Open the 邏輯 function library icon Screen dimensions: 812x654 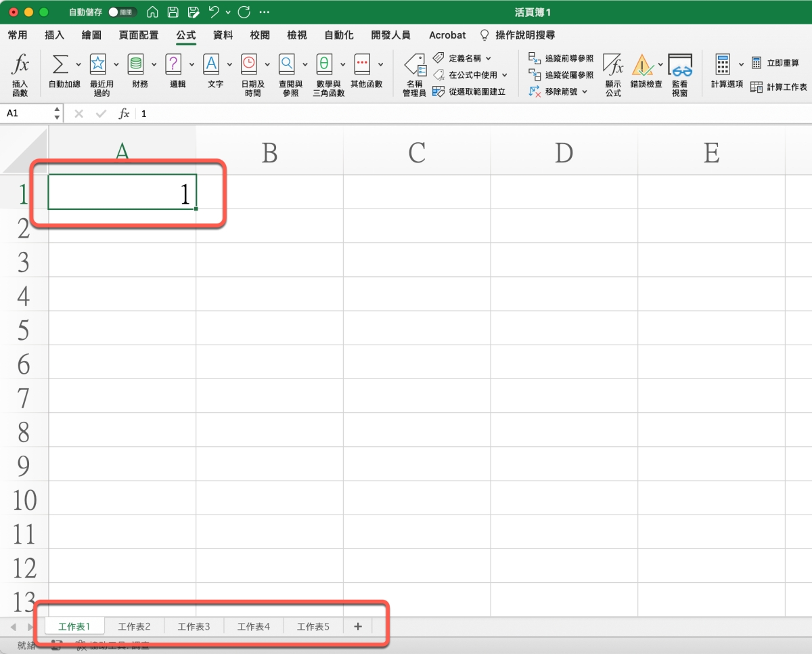(174, 64)
